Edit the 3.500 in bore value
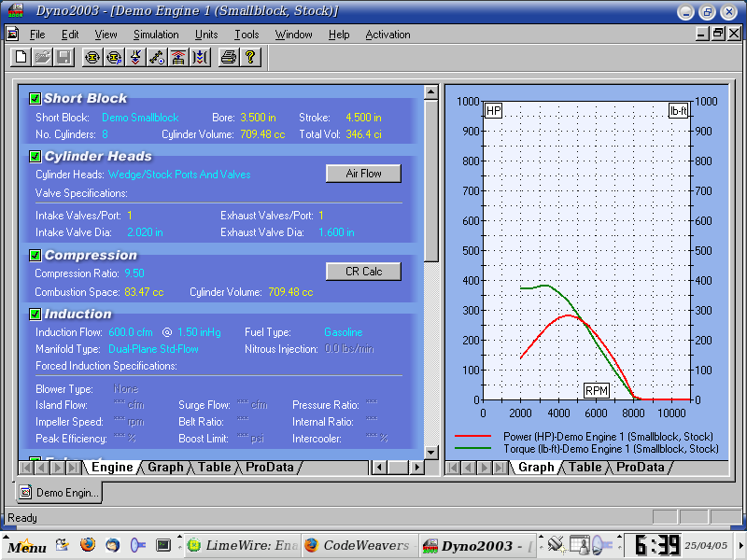 tap(258, 118)
